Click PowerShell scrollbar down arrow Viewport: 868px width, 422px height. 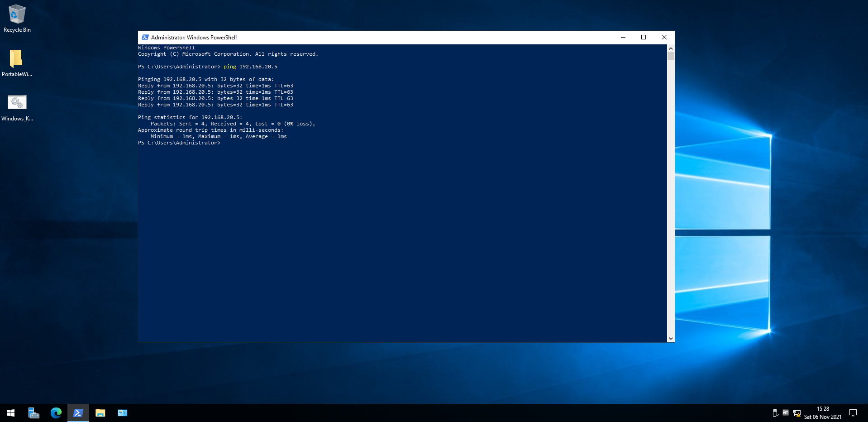coord(671,339)
